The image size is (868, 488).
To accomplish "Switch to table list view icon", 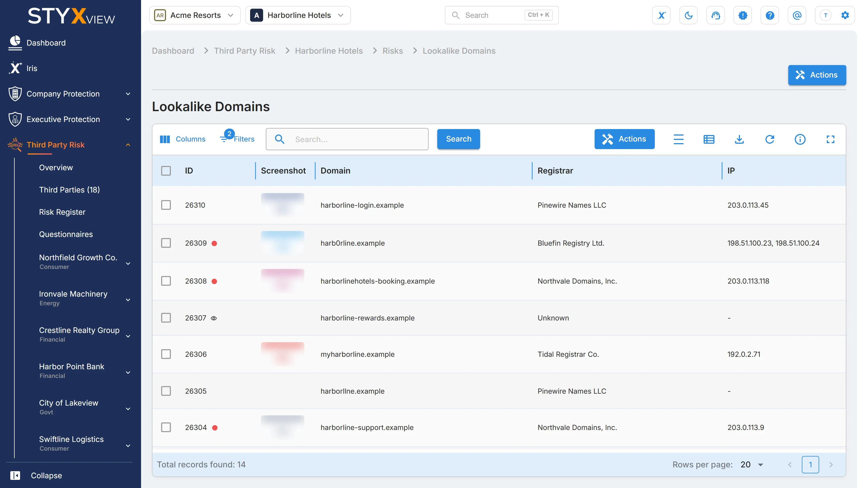I will [x=709, y=139].
